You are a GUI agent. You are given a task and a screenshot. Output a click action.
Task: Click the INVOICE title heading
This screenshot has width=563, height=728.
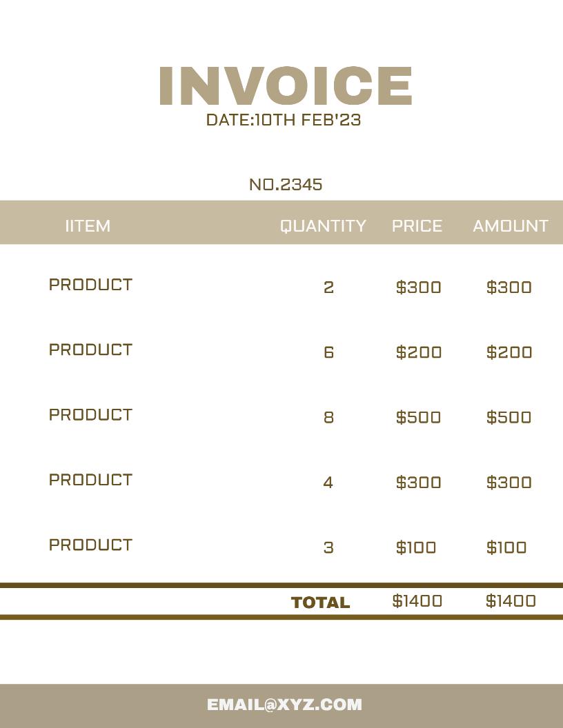pos(286,85)
